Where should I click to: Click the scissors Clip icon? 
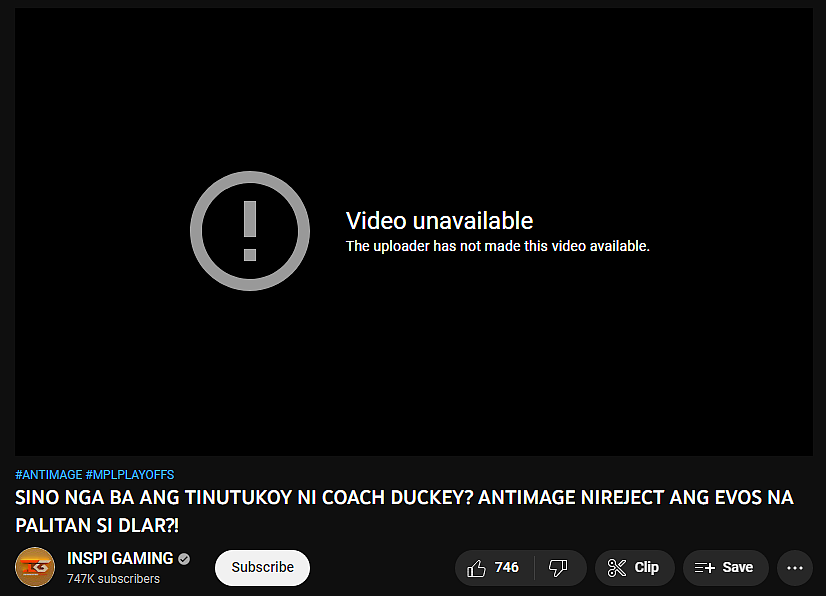coord(617,568)
